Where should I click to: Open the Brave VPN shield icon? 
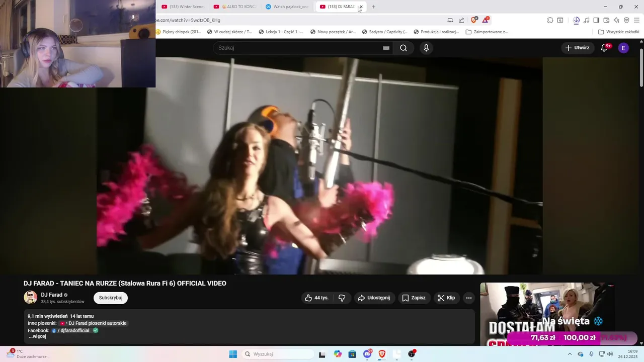coord(626,20)
